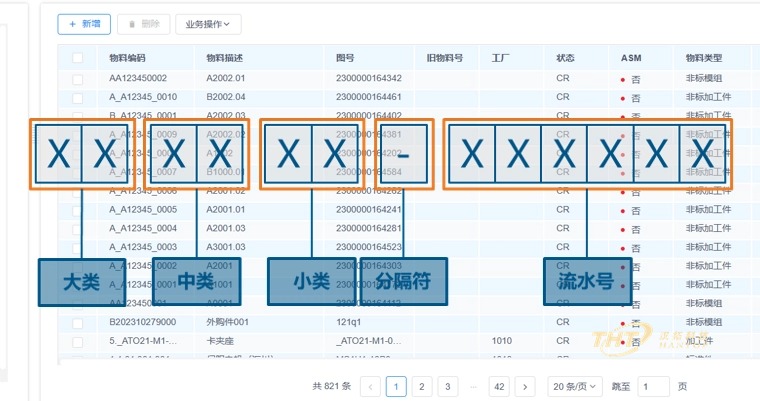
Task: Click the truncated code 5._ATO21-M1-...
Action: click(x=143, y=341)
